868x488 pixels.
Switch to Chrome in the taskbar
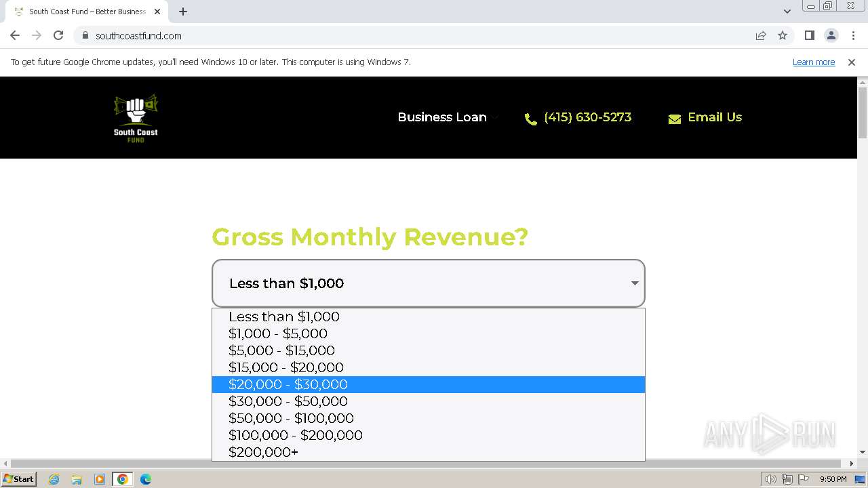(x=123, y=479)
